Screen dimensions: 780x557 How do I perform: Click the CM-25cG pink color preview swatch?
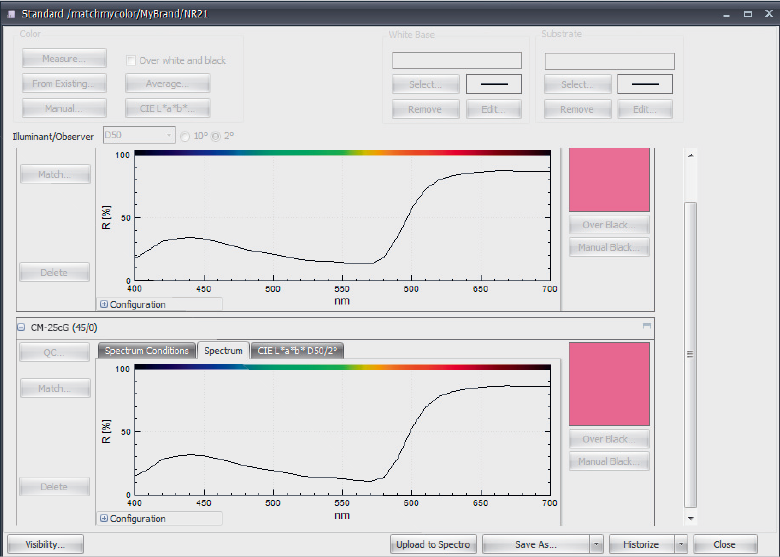[x=609, y=384]
